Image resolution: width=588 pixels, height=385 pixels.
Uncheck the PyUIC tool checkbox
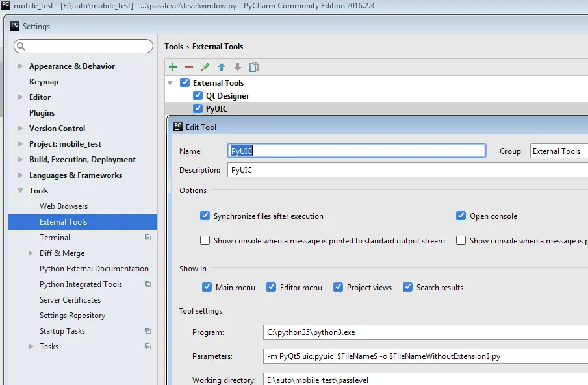click(198, 108)
